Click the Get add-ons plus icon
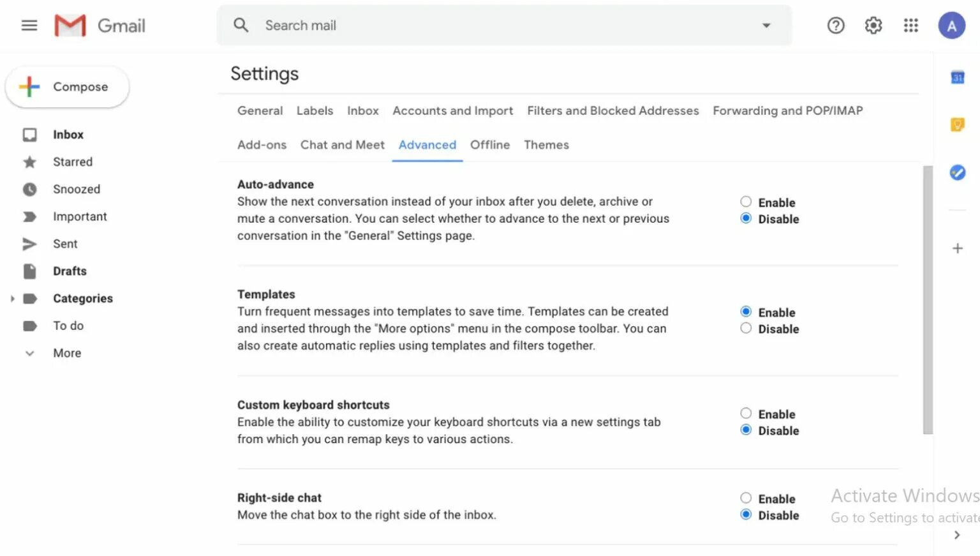This screenshot has width=980, height=556. (x=957, y=248)
